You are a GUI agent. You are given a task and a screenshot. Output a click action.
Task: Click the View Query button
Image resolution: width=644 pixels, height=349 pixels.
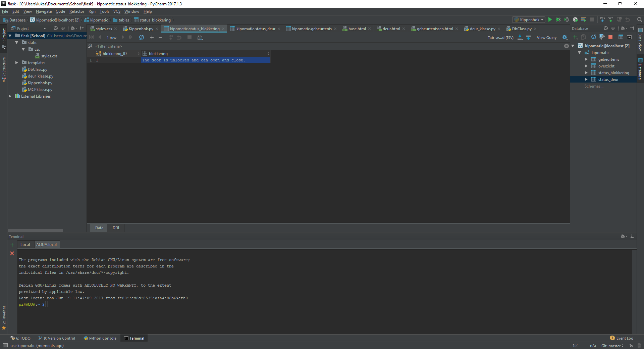547,38
